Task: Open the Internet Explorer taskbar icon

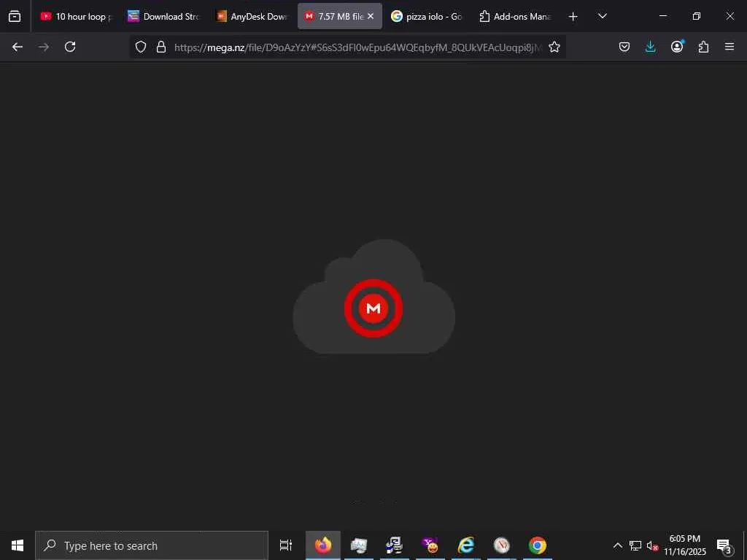Action: (466, 545)
